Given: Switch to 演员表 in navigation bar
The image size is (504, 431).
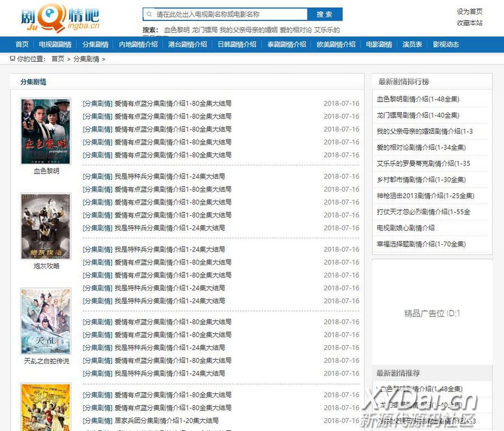Looking at the screenshot, I should pyautogui.click(x=412, y=45).
